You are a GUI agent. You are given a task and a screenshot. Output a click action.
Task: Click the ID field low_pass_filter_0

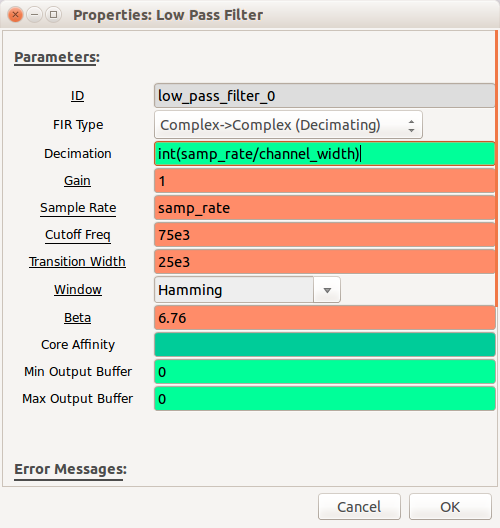(x=325, y=96)
